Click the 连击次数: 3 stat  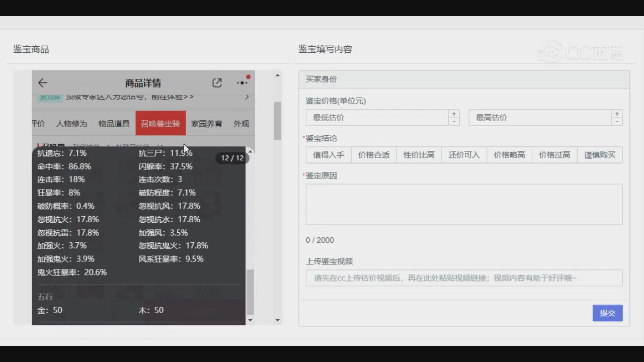pos(160,179)
